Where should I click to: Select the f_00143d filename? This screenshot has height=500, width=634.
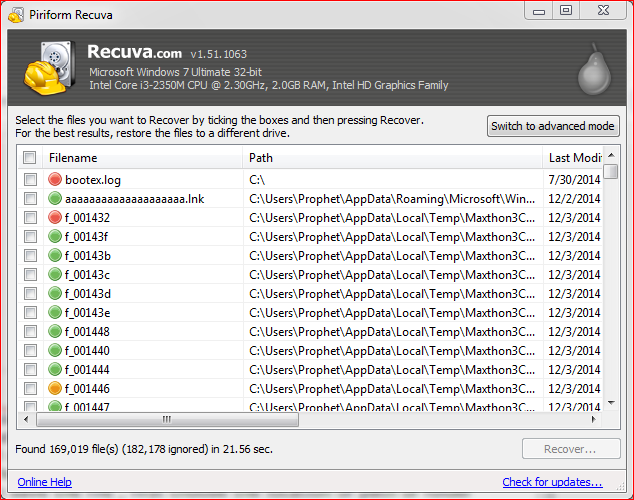88,293
